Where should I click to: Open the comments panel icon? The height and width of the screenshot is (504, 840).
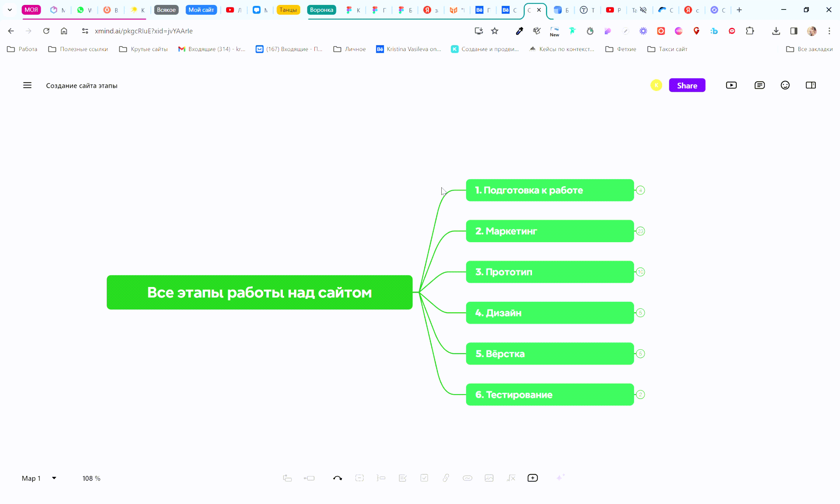tap(759, 85)
